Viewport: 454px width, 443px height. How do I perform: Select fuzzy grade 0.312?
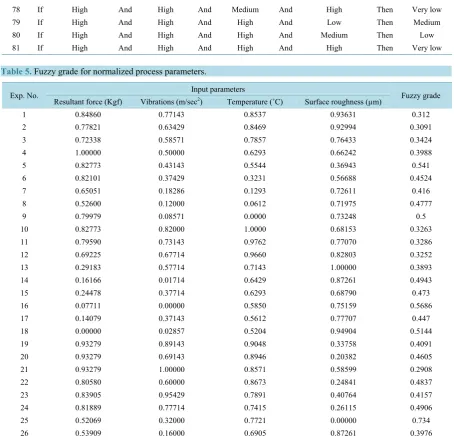point(421,115)
